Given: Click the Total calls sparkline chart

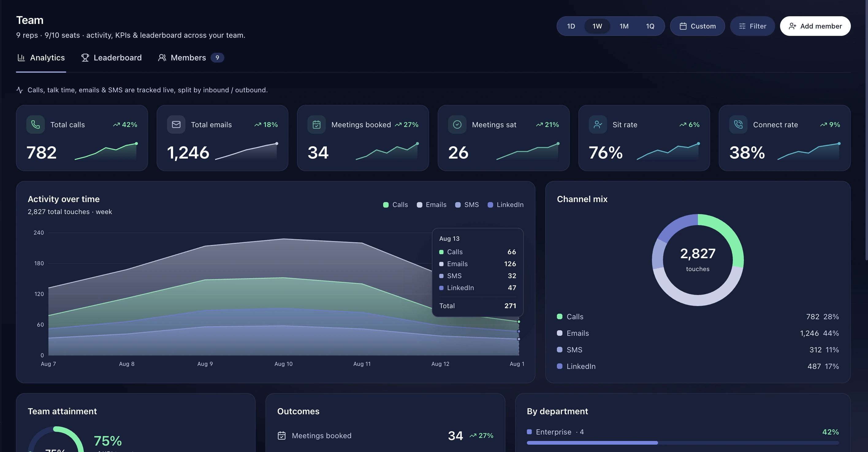Looking at the screenshot, I should click(106, 151).
